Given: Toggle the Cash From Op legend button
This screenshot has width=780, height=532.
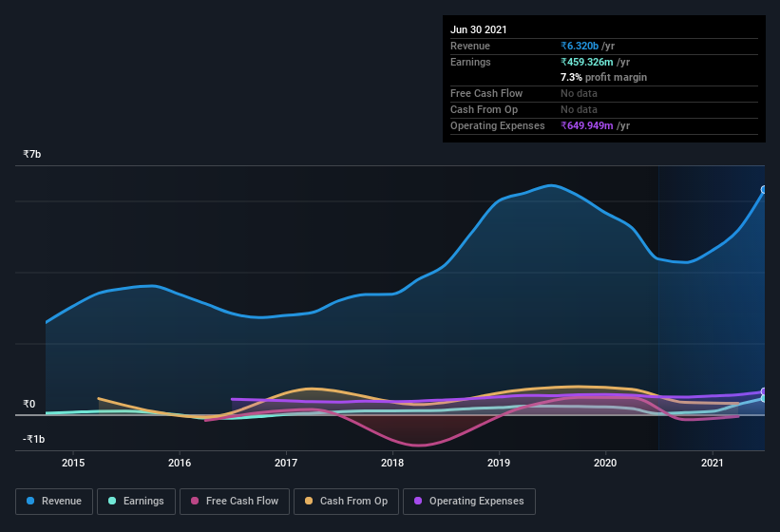Looking at the screenshot, I should coord(346,502).
